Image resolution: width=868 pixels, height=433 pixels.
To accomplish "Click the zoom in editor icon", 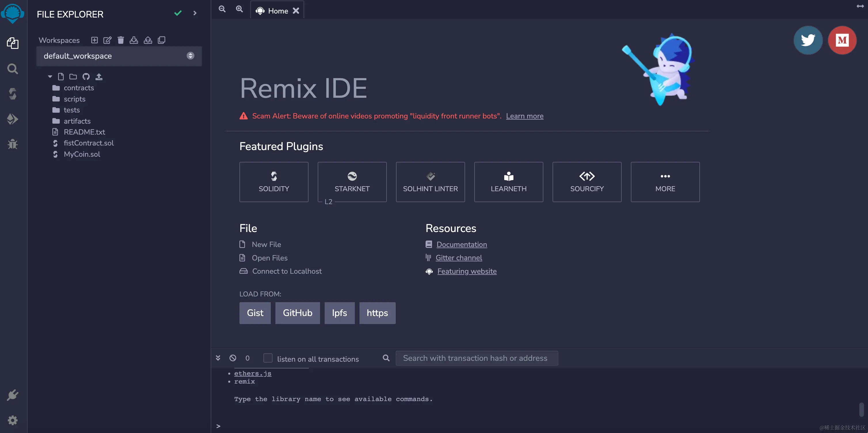I will pyautogui.click(x=239, y=9).
